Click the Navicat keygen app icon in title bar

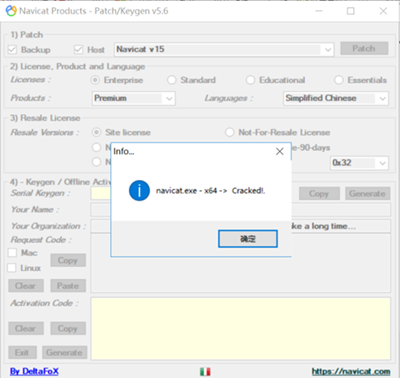coord(11,11)
